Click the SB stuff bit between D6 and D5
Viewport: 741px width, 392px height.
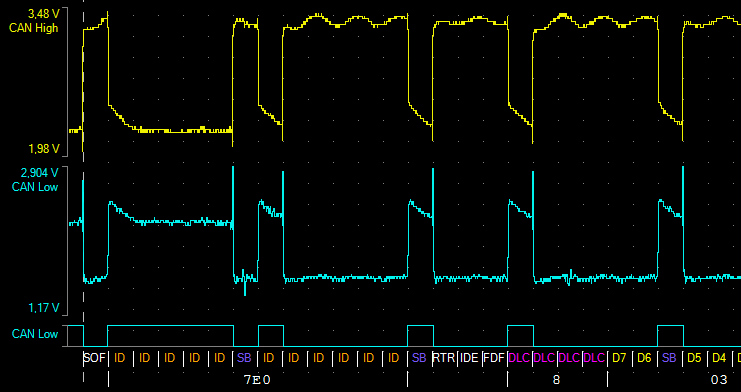pos(669,358)
